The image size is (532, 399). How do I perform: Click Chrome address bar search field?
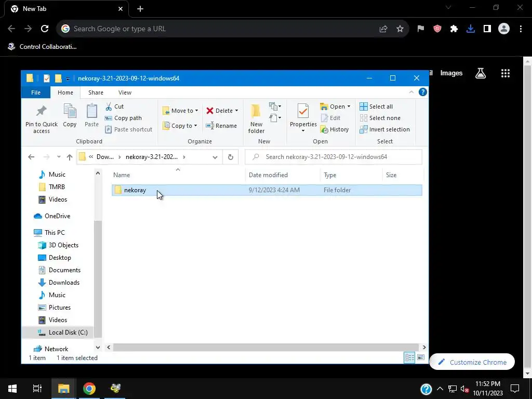(217, 29)
